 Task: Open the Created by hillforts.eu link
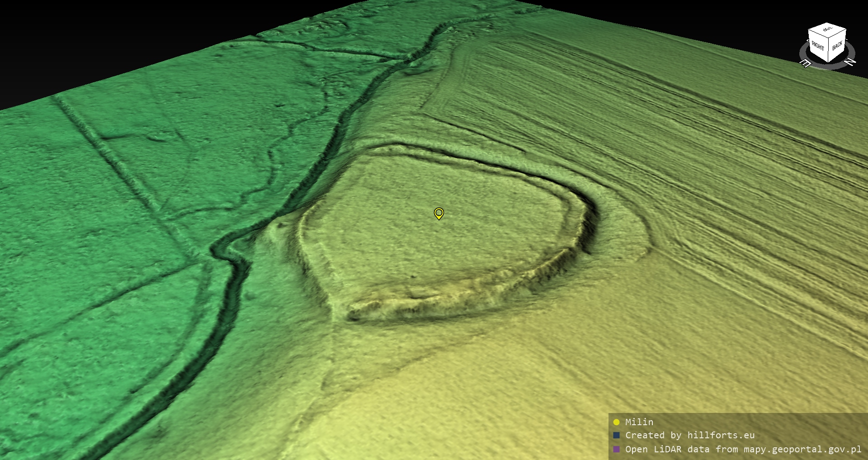pos(690,435)
